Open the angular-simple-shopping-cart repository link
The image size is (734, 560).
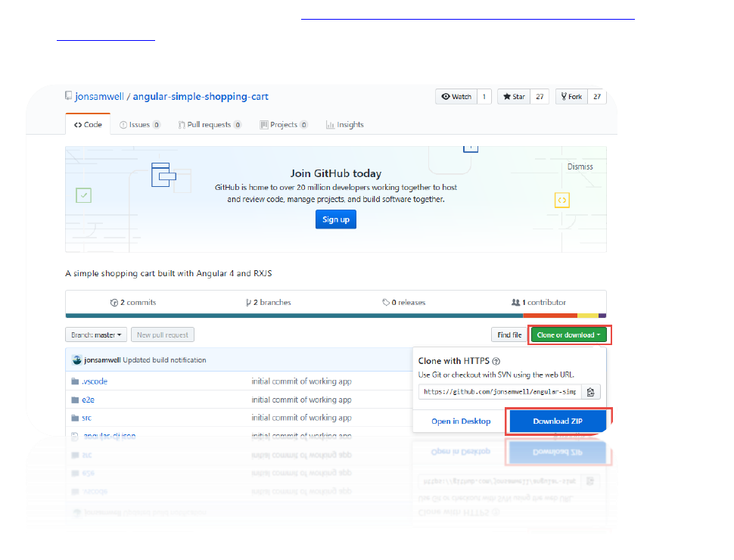201,96
